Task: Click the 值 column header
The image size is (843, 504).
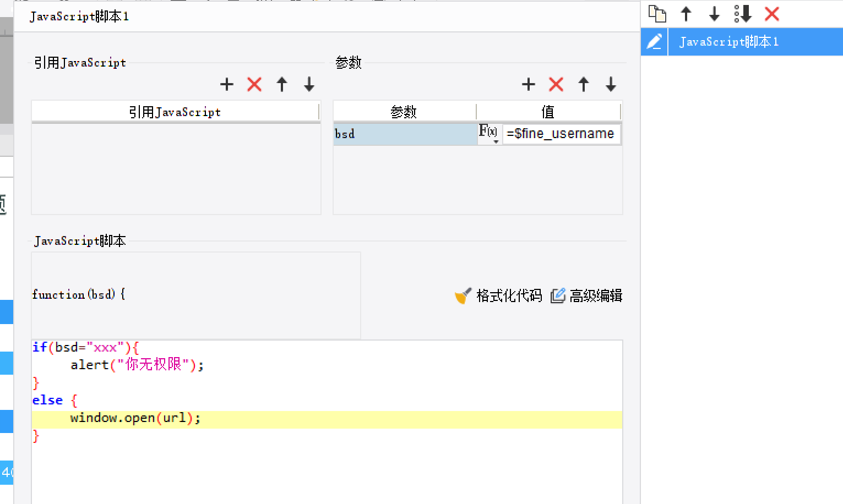Action: click(548, 112)
